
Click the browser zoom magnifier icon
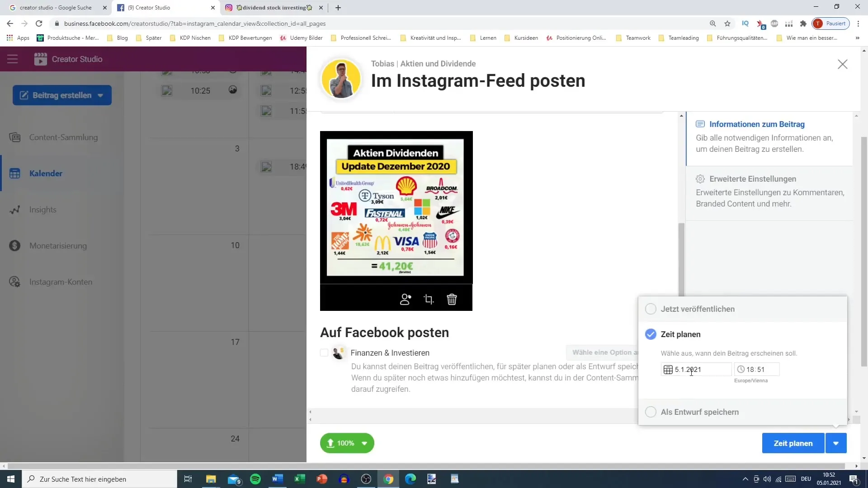click(x=712, y=23)
